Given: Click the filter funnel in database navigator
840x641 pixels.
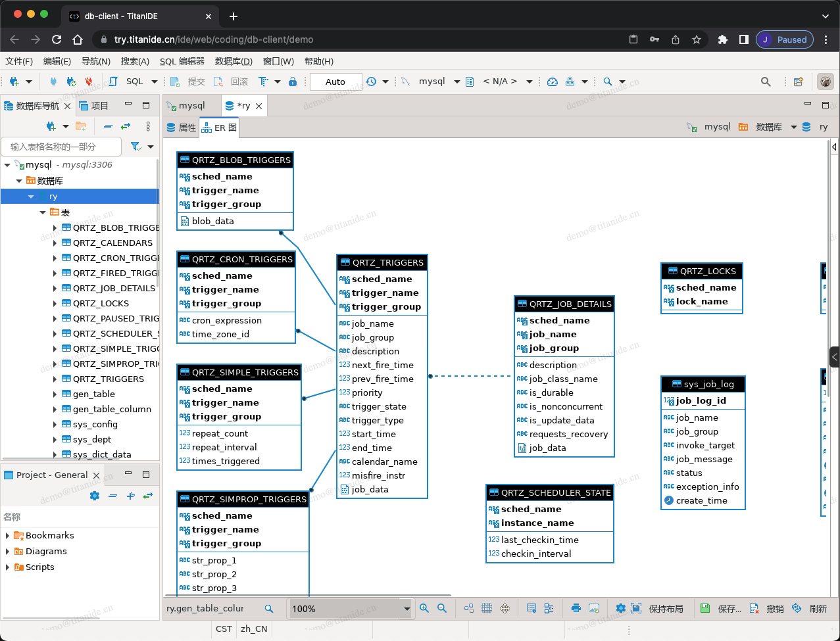Looking at the screenshot, I should coord(136,147).
